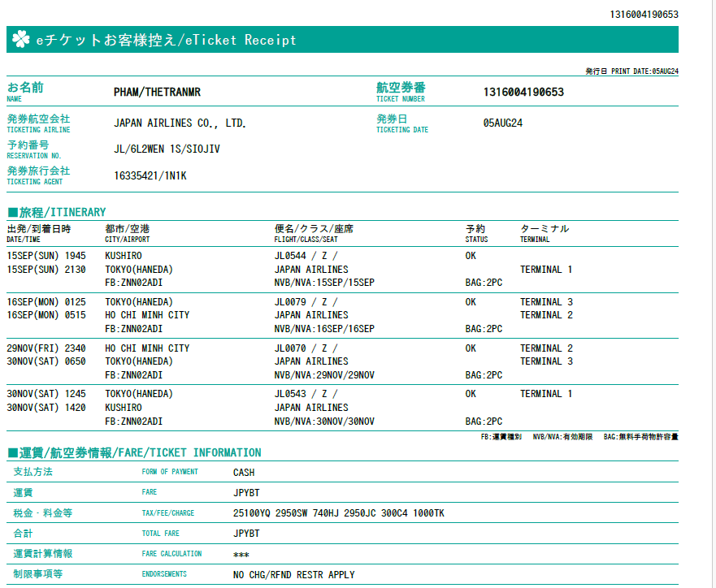Select the PRINT DATE line at top right
Viewport: 716px width, 588px height.
tap(631, 71)
